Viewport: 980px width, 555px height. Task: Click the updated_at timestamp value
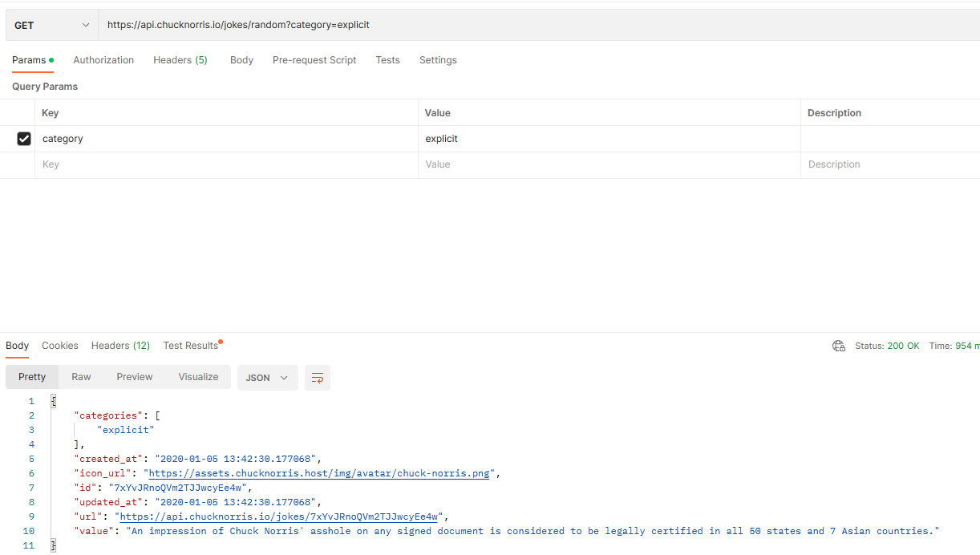coord(237,502)
